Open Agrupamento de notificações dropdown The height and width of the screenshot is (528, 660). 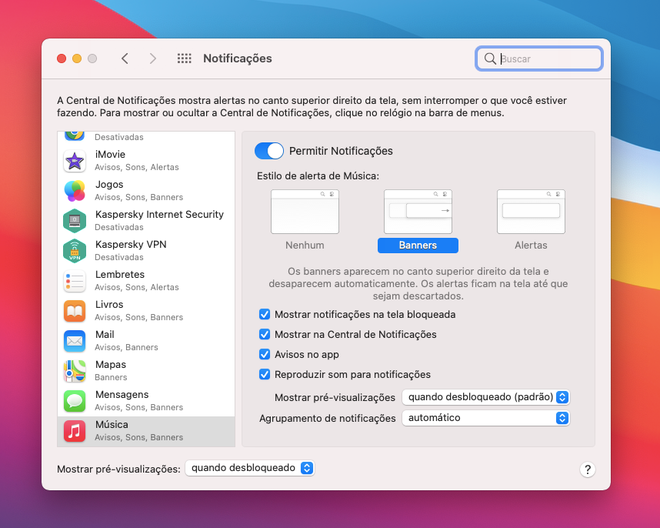486,418
